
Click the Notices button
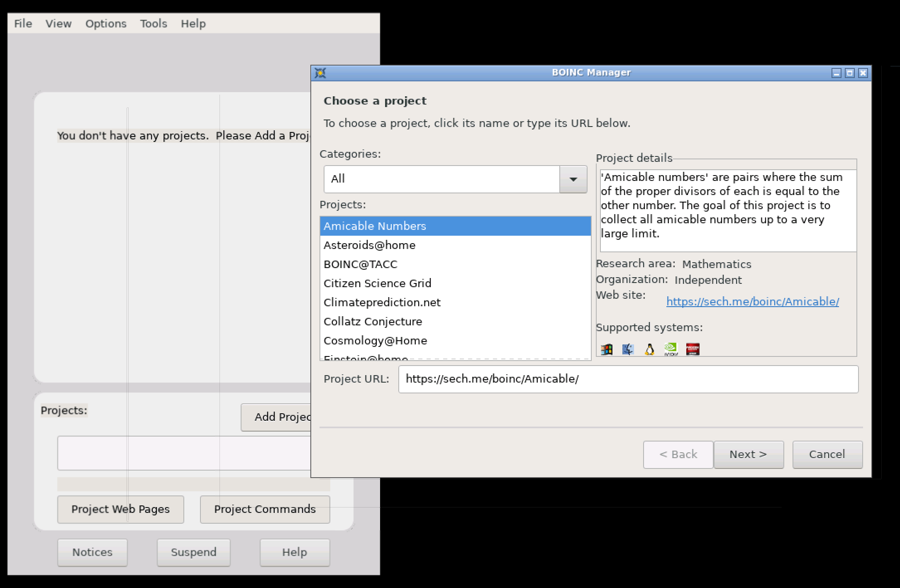pyautogui.click(x=92, y=552)
